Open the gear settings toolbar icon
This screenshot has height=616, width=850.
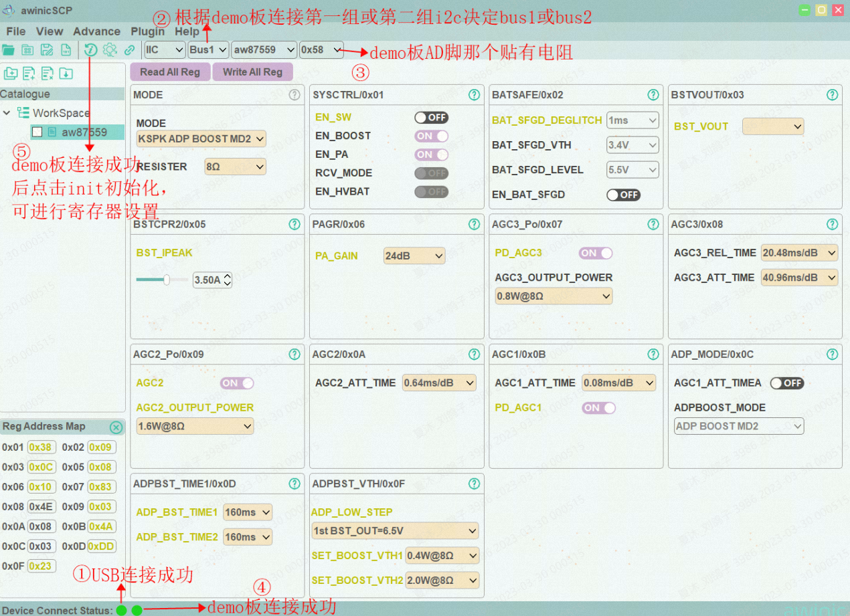click(x=110, y=49)
